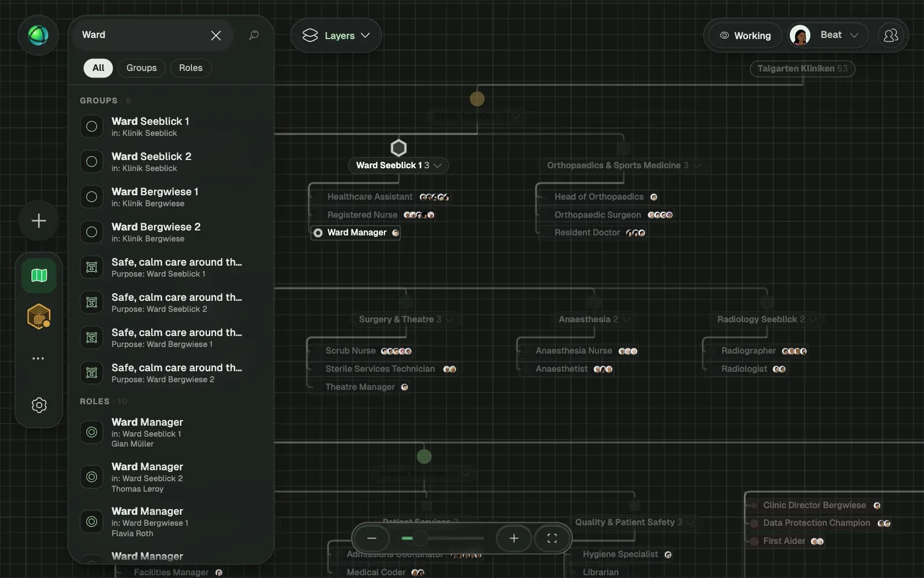Select Ward Manager role of Thomas Leroy
Viewport: 924px width, 578px height.
[x=170, y=477]
